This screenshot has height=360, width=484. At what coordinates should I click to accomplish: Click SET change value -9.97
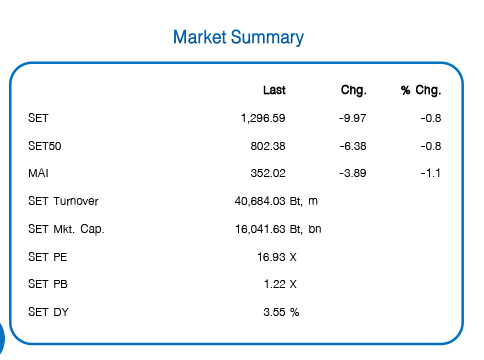[353, 118]
